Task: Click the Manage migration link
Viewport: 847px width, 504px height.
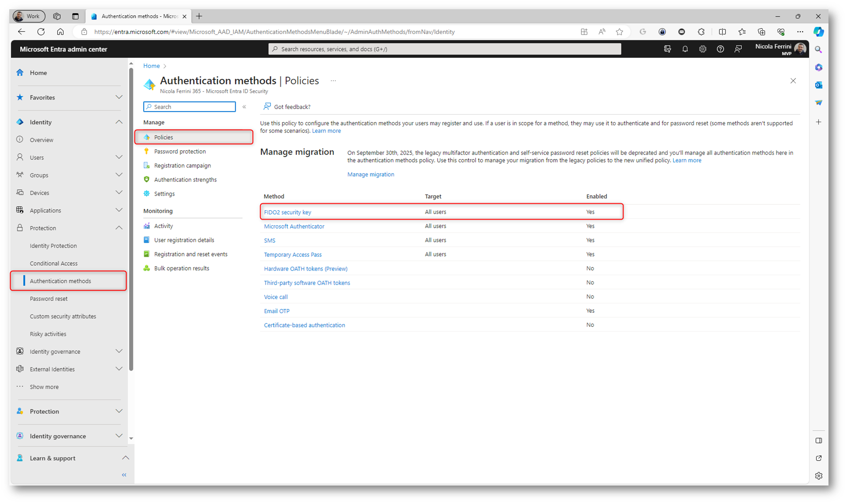Action: (371, 174)
